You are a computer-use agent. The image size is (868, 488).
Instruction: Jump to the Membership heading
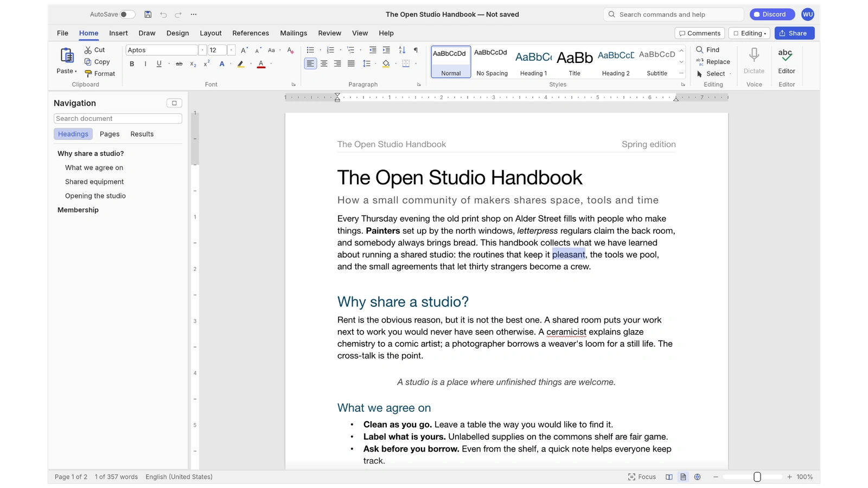78,210
